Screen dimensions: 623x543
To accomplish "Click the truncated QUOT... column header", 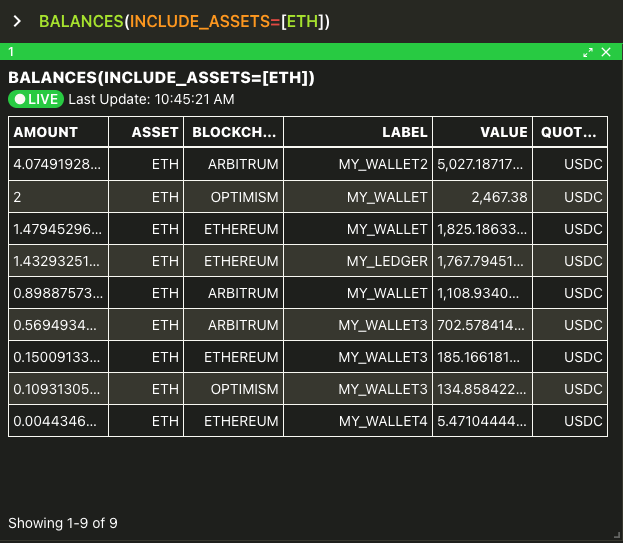I will 570,132.
